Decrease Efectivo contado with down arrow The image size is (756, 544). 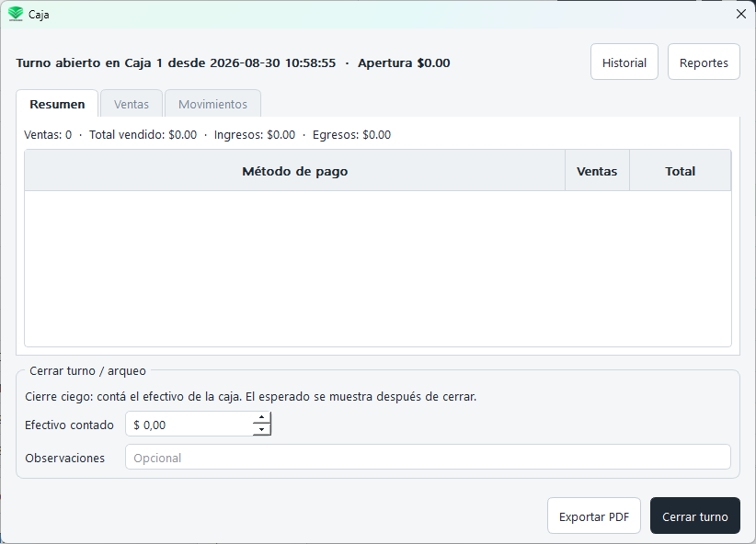(261, 430)
